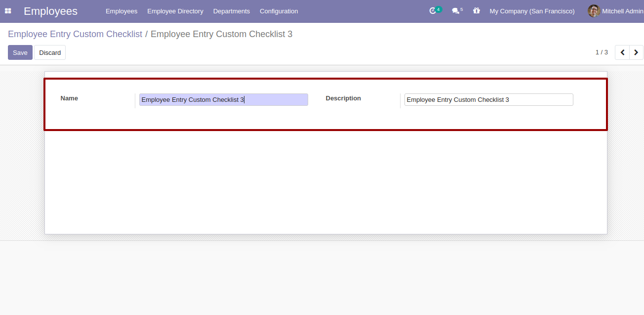Click the Name field label
The width and height of the screenshot is (644, 315).
click(x=69, y=98)
